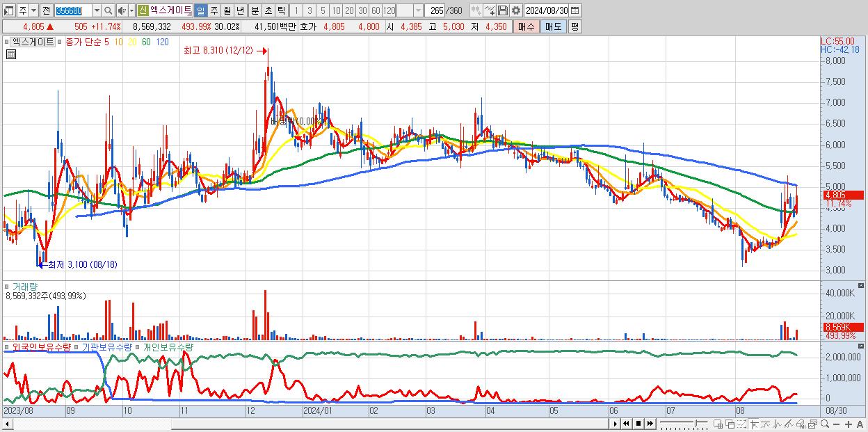Click the 종가 단순 moving average label

(x=83, y=42)
